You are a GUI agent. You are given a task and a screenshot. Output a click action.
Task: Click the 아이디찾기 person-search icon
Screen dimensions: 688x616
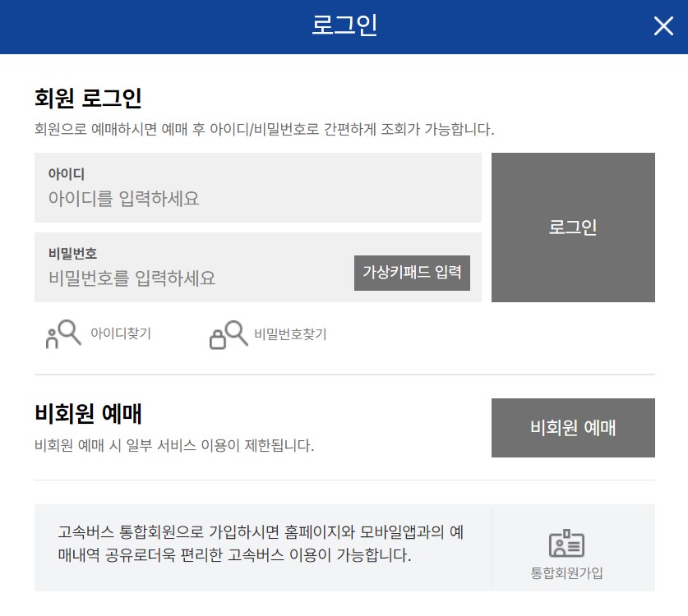coord(63,334)
